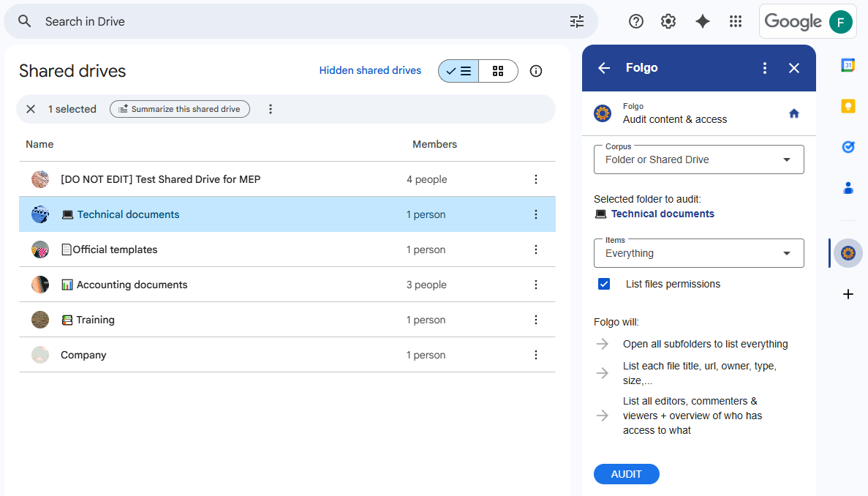Open Technical documents link in Folgo

[x=663, y=214]
